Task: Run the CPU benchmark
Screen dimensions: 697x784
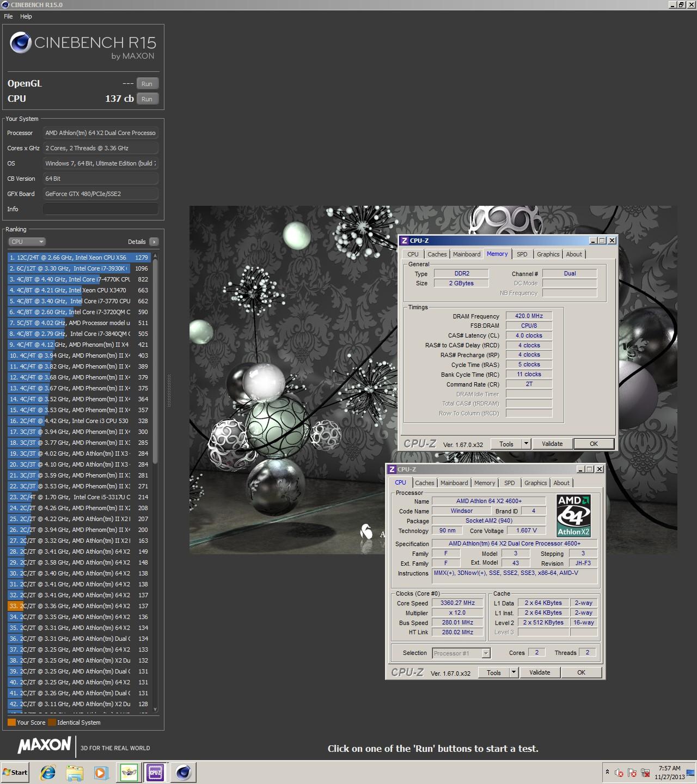Action: (x=147, y=99)
